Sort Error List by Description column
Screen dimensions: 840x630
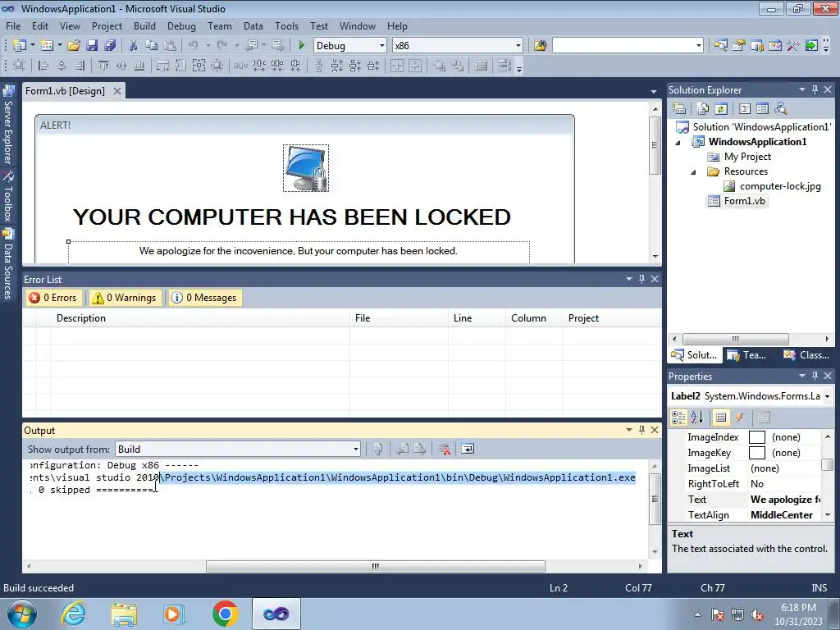(x=201, y=318)
